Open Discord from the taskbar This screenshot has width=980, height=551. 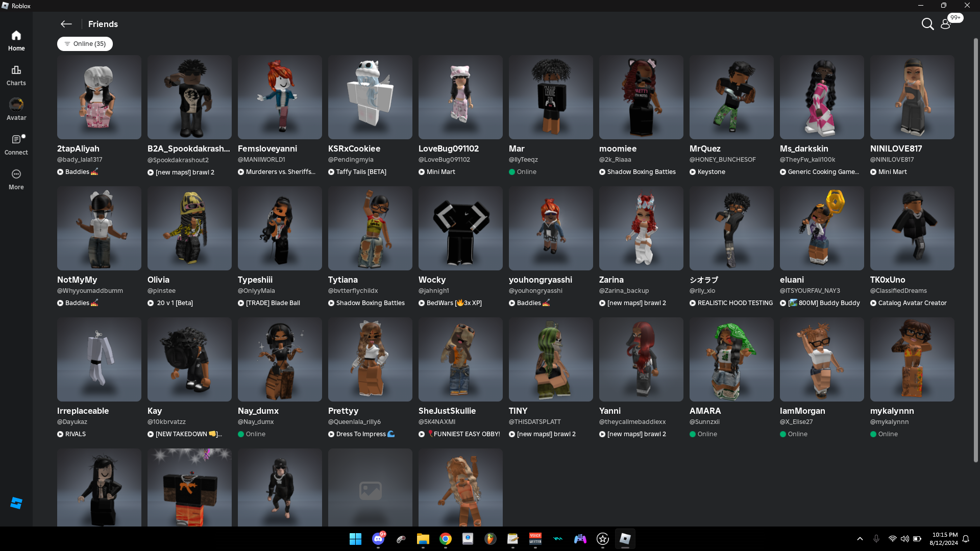(378, 539)
